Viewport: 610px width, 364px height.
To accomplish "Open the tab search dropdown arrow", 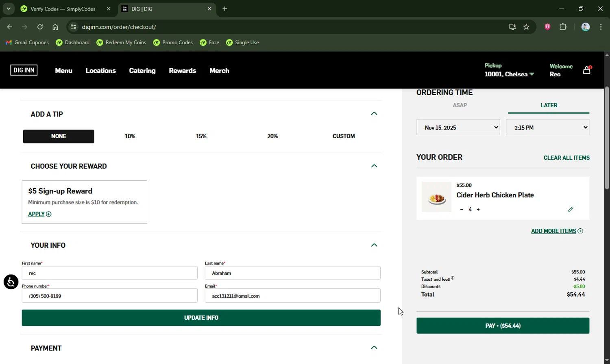I will (8, 9).
